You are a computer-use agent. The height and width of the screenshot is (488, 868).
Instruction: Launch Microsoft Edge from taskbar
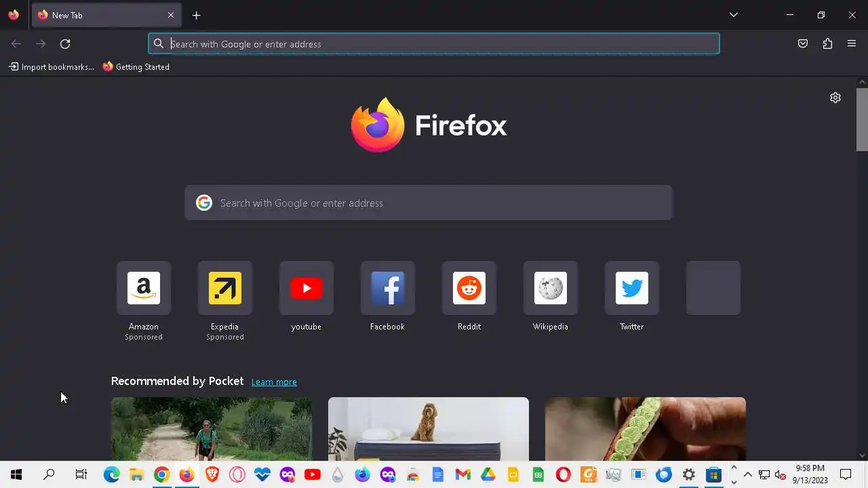(111, 474)
